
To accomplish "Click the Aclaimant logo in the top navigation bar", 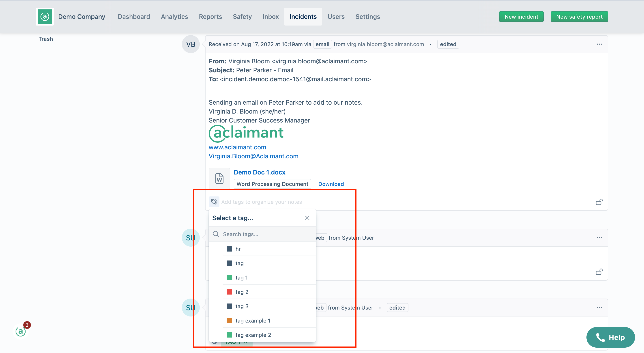I will tap(45, 17).
